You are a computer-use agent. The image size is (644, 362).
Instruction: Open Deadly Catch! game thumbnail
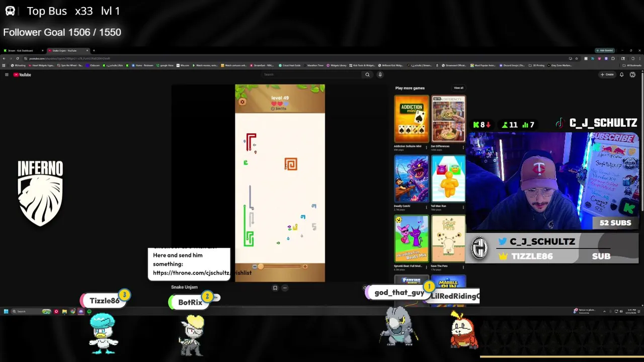coord(412,179)
